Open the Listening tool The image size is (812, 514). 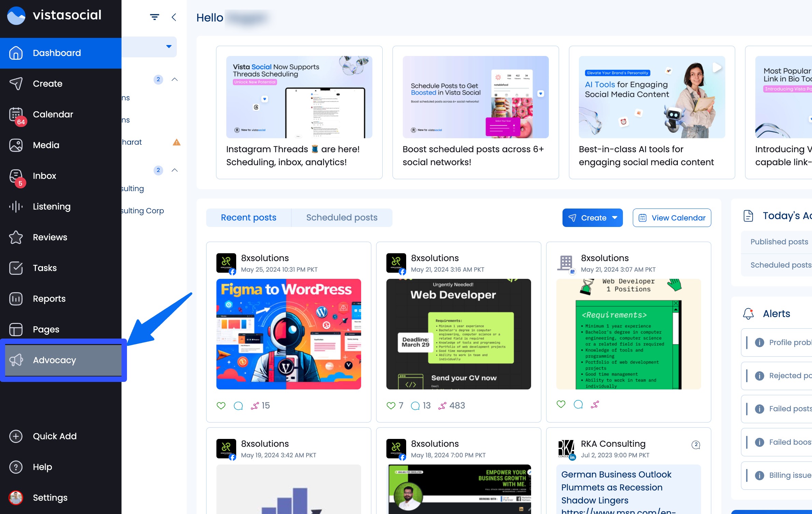[x=51, y=206]
